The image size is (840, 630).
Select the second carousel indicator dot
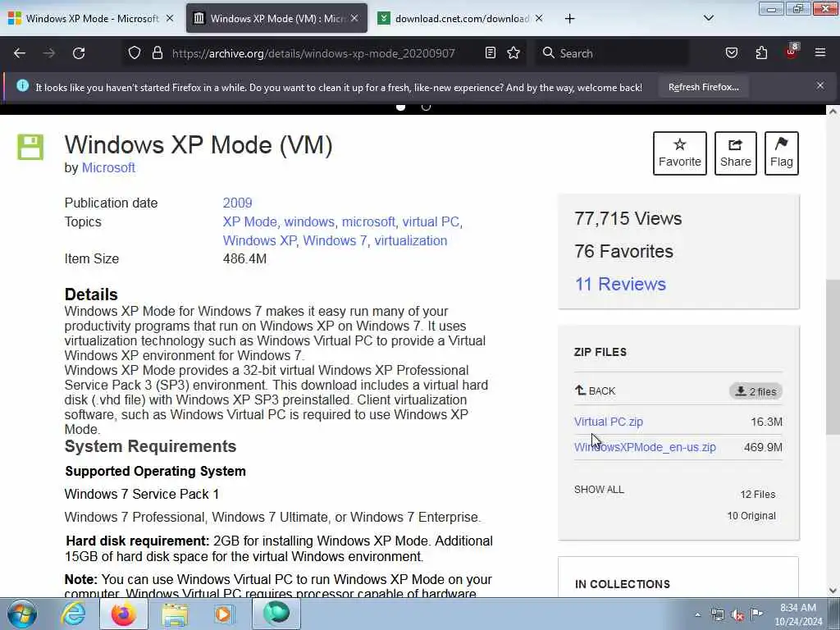[x=426, y=107]
